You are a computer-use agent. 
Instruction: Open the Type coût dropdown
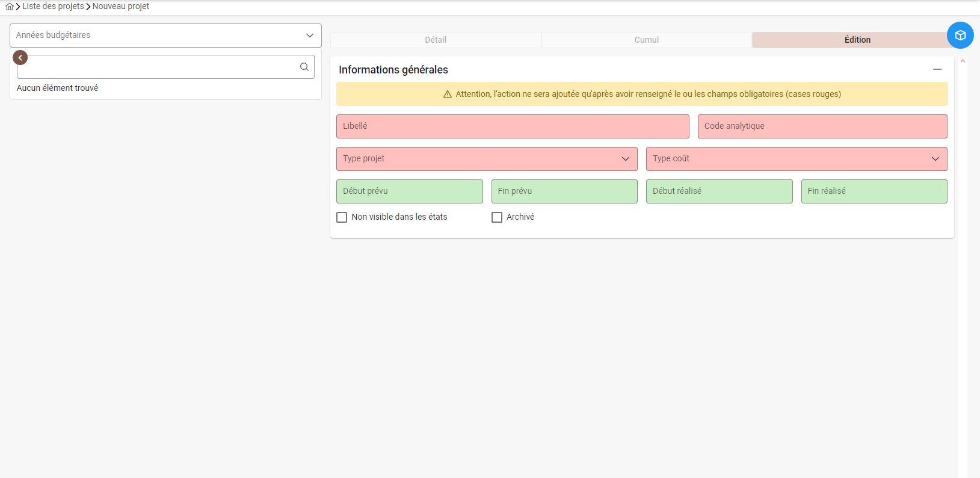pyautogui.click(x=796, y=159)
